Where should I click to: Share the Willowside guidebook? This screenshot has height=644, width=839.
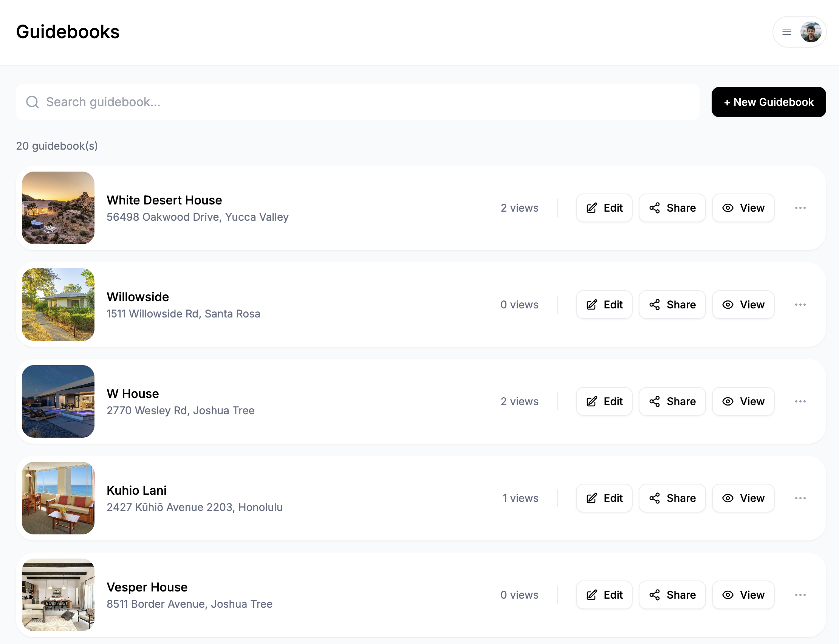[672, 305]
